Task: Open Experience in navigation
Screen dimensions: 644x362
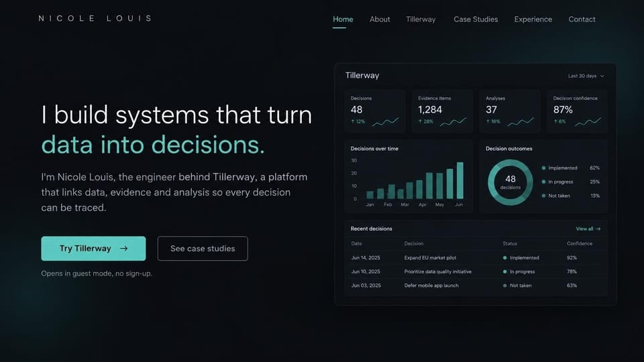Action: pyautogui.click(x=533, y=19)
